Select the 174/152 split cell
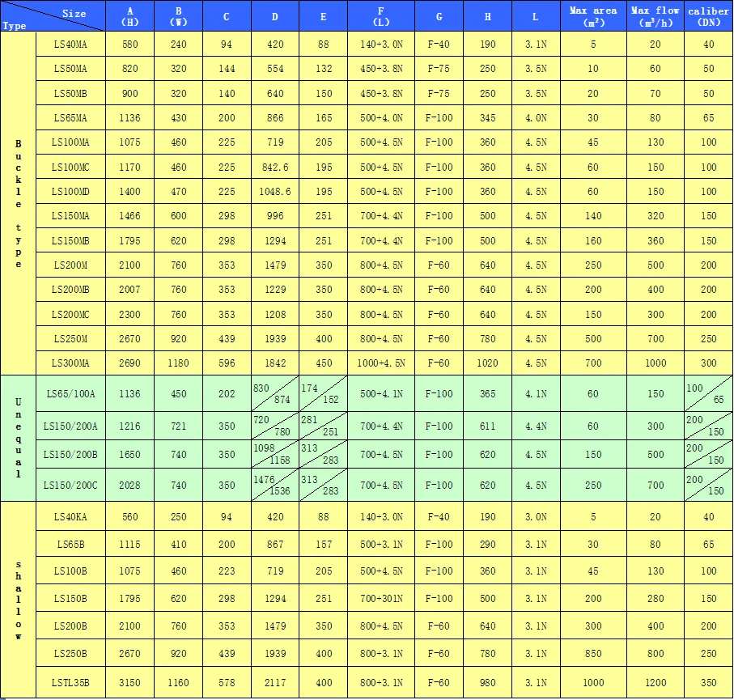This screenshot has height=700, width=734. point(324,393)
